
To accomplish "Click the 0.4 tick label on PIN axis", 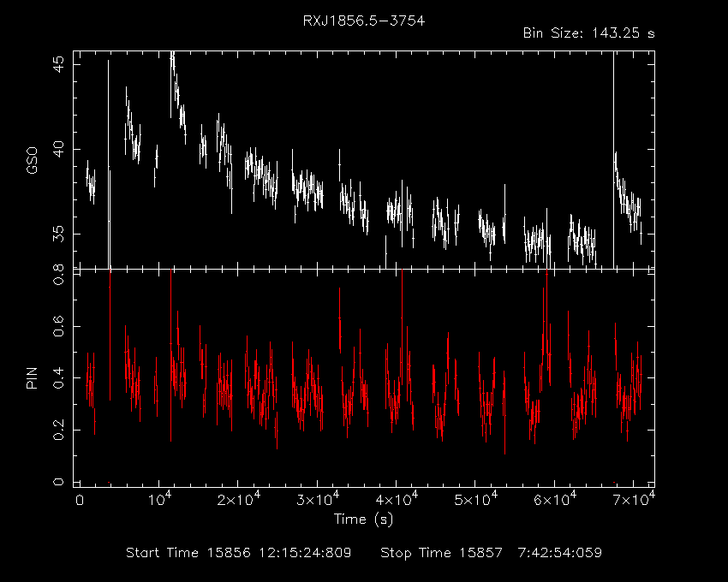I will (59, 378).
